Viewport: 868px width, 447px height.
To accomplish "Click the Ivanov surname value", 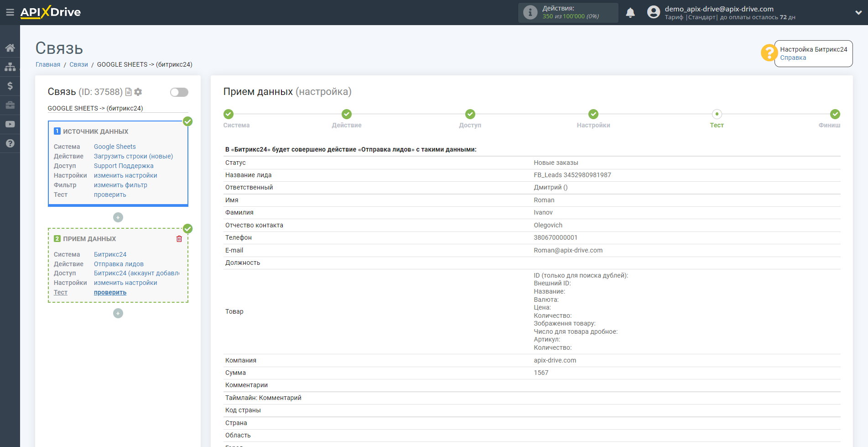I will coord(543,212).
